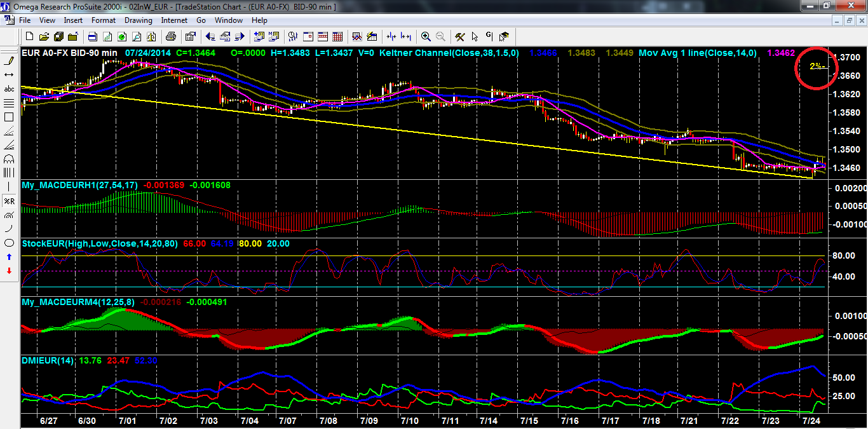
Task: Select the ellipse drawing tool
Action: point(9,243)
